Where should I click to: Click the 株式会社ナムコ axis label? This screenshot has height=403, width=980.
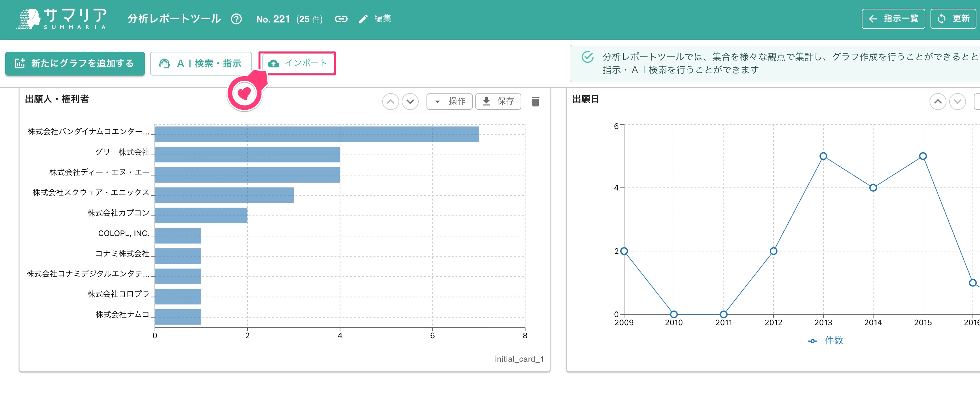coord(122,314)
